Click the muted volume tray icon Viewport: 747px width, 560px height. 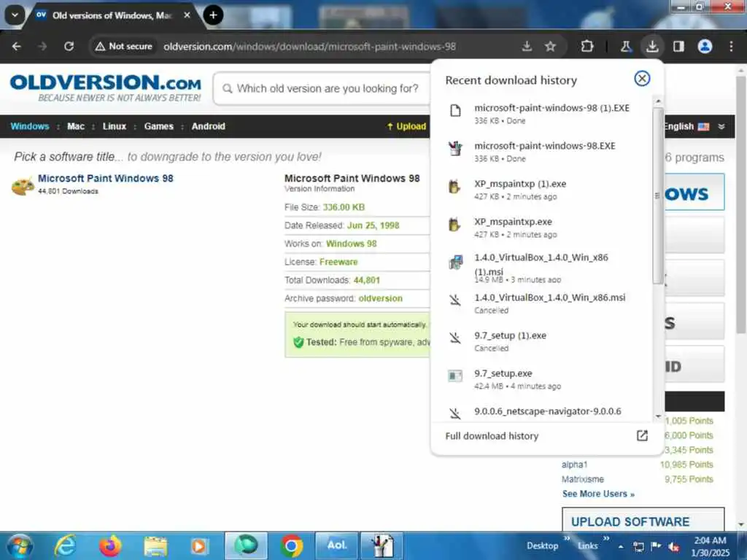coord(673,547)
